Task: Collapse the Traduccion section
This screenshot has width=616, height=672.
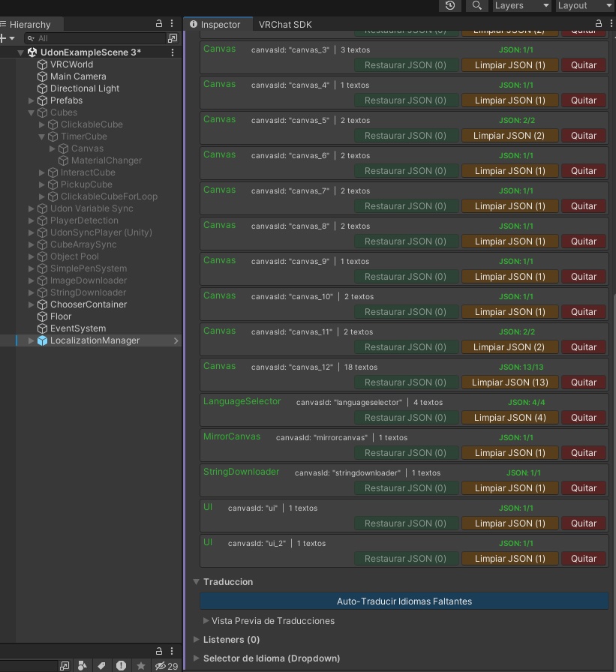Action: pos(196,581)
